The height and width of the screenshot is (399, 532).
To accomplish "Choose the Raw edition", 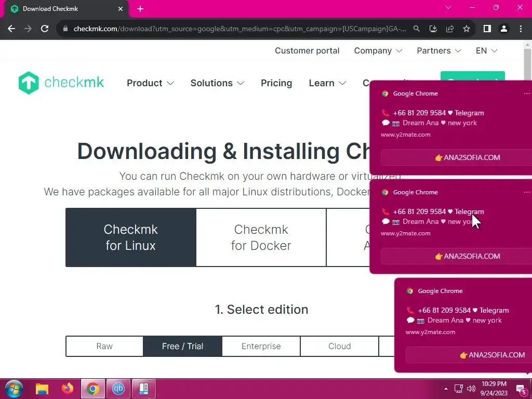I will (104, 346).
